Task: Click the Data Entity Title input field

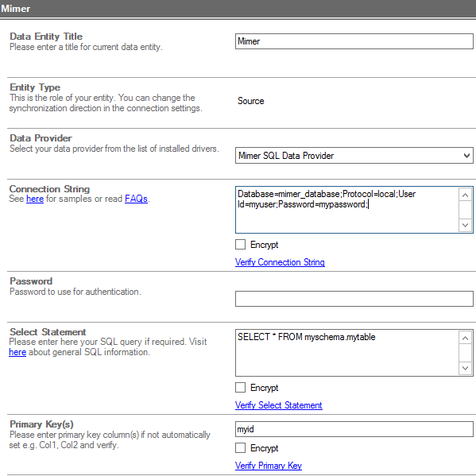Action: click(354, 41)
